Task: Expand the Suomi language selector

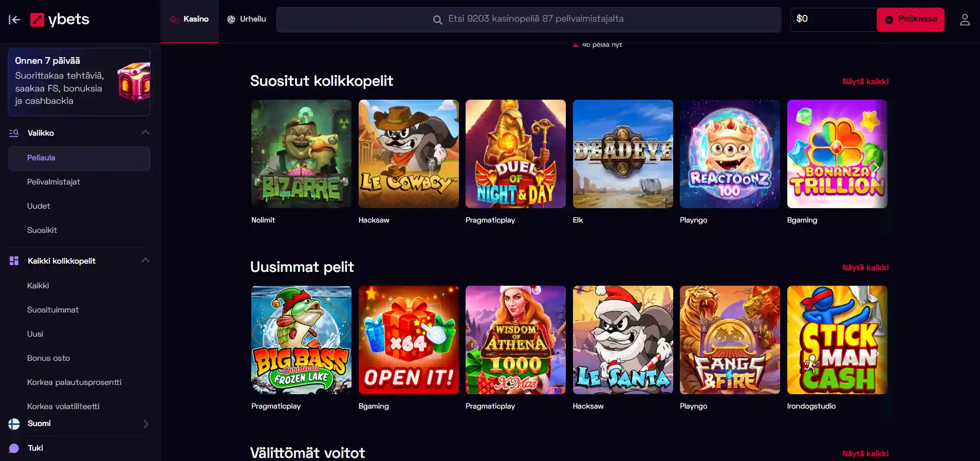Action: coord(145,424)
